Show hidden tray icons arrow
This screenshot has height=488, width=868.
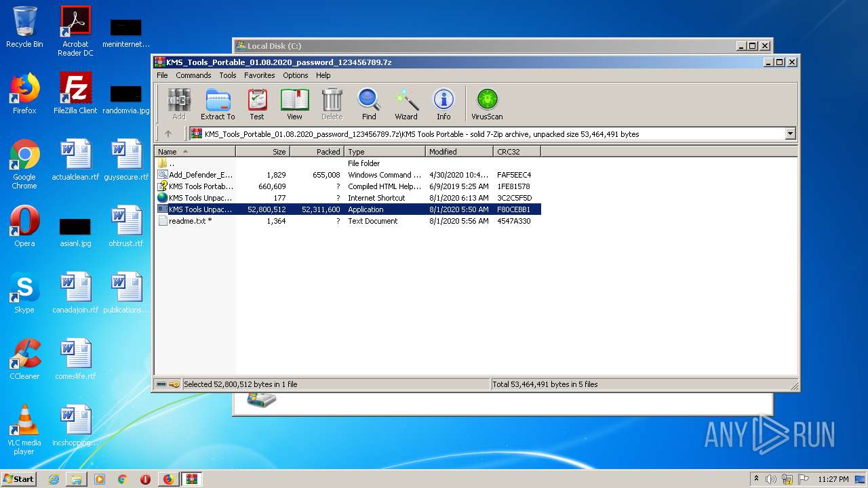click(756, 479)
